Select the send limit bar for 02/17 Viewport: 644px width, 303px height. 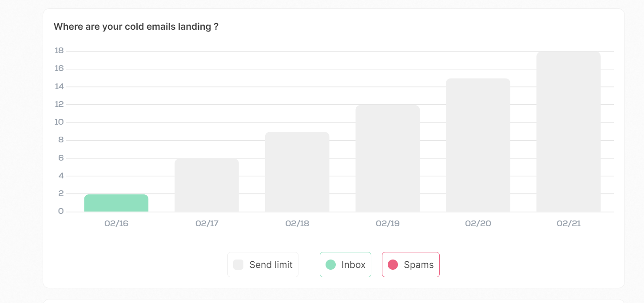pyautogui.click(x=207, y=185)
